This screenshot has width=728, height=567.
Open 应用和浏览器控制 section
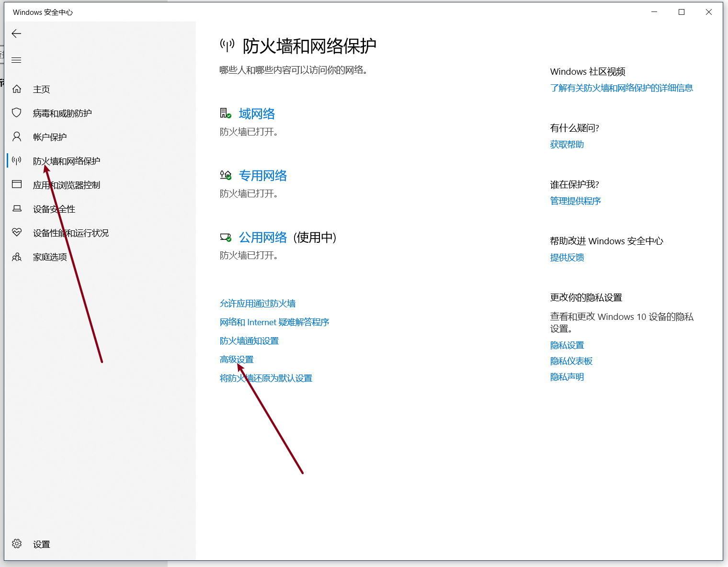point(67,185)
